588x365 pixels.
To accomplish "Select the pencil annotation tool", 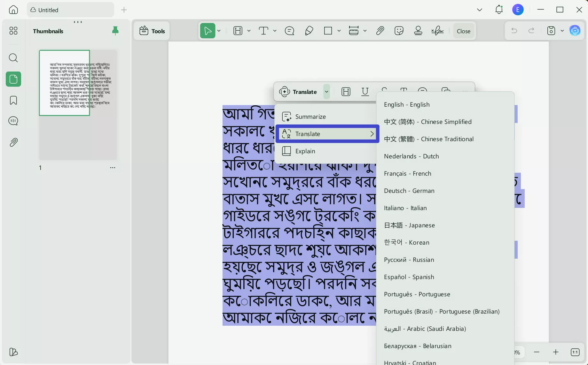I will tap(309, 31).
